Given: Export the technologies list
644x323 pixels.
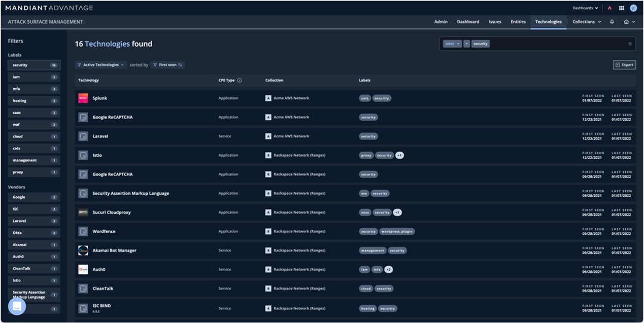Looking at the screenshot, I should [x=624, y=65].
